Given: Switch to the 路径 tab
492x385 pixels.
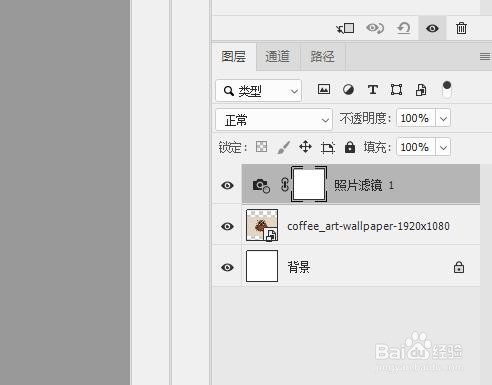Looking at the screenshot, I should pyautogui.click(x=322, y=56).
